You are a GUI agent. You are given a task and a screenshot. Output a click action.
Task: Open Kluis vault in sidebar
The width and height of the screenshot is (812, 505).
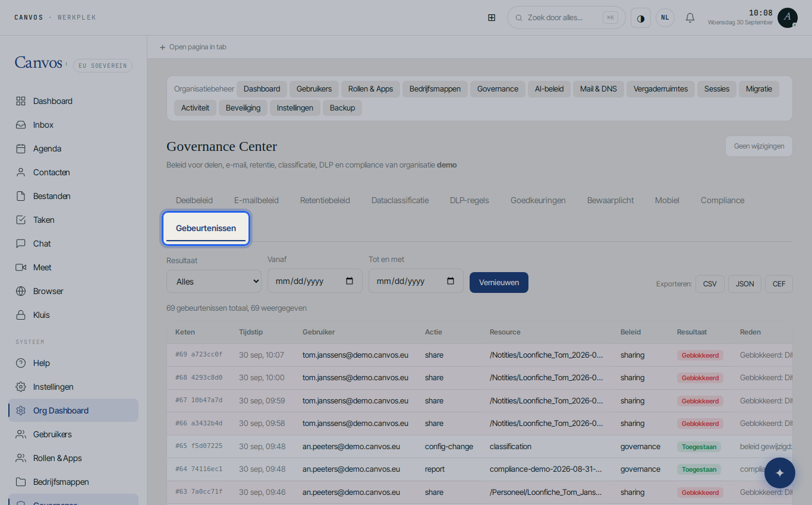pyautogui.click(x=74, y=315)
